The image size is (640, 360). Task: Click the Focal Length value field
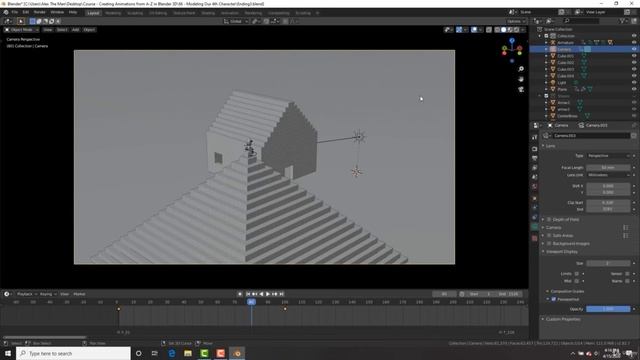click(x=608, y=168)
